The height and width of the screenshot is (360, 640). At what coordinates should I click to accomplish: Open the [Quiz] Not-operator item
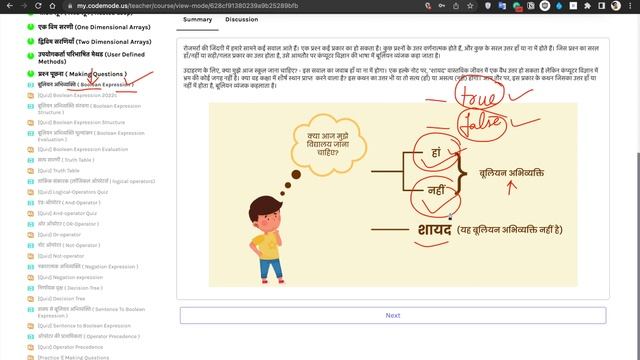click(x=61, y=256)
